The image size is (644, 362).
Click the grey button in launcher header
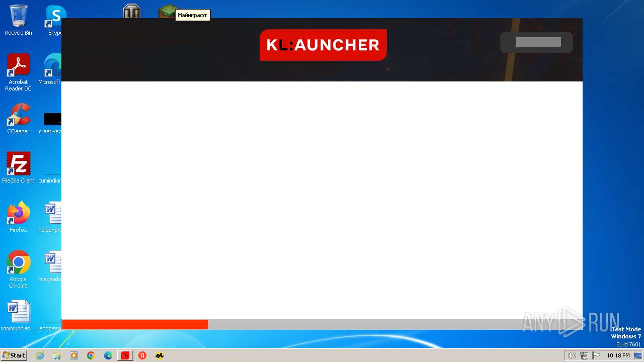click(536, 42)
